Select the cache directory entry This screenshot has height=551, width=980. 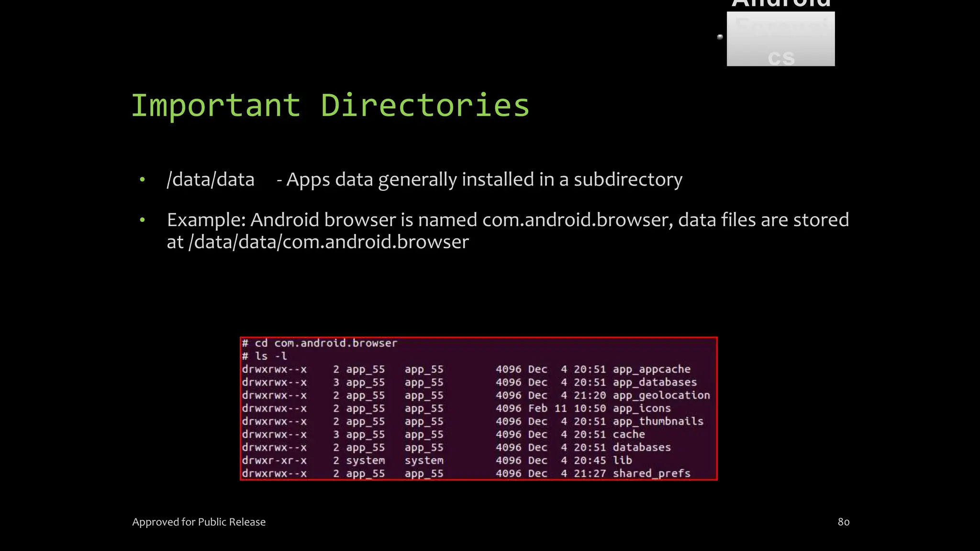click(x=628, y=434)
